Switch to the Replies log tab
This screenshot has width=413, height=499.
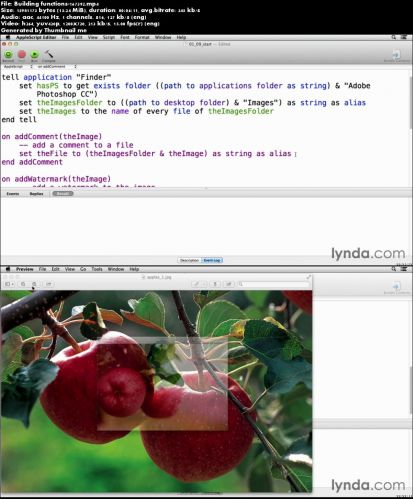point(36,194)
